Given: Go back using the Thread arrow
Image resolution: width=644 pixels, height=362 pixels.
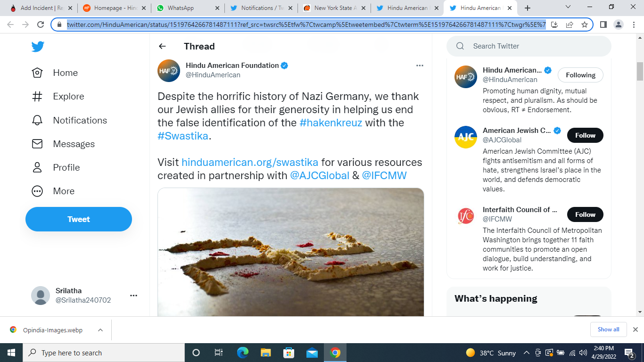Looking at the screenshot, I should pos(162,46).
